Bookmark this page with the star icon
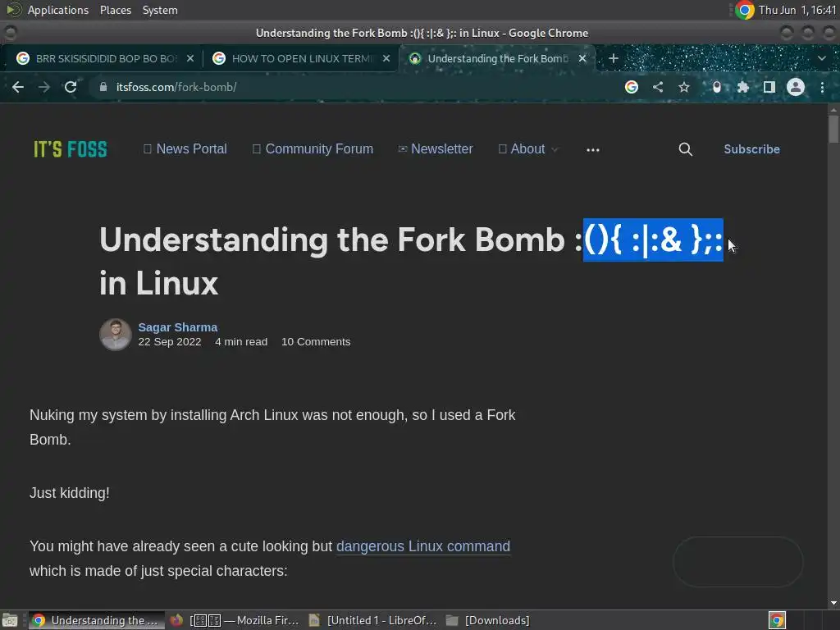840x630 pixels. pyautogui.click(x=684, y=87)
